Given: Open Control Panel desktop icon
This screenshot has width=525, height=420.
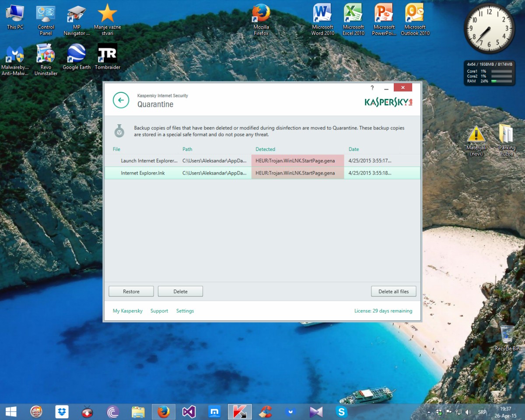Looking at the screenshot, I should click(46, 21).
